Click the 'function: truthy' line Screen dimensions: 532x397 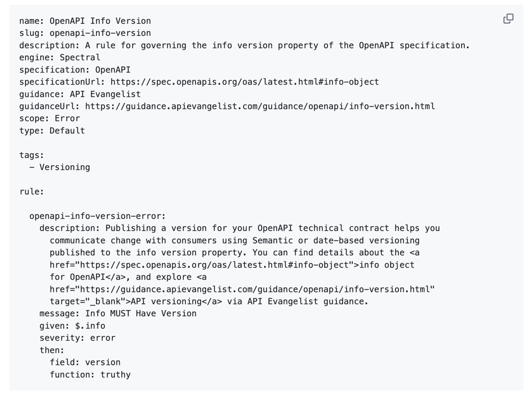point(90,374)
